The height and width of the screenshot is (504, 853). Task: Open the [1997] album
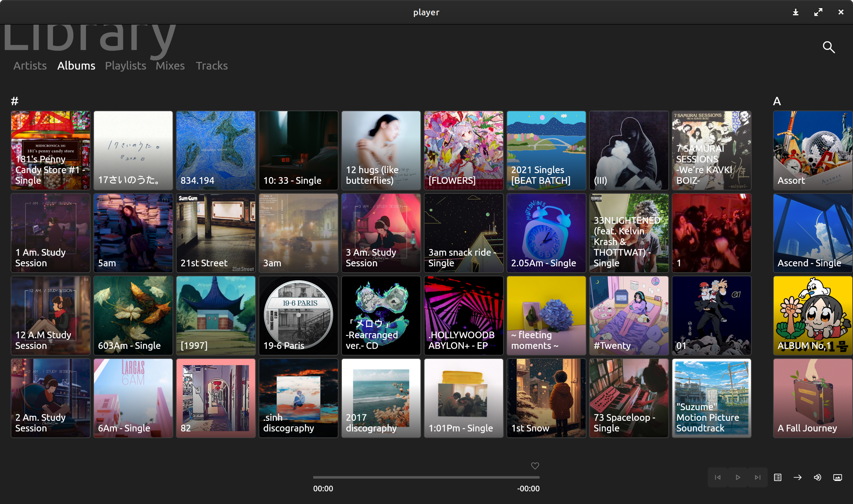(x=216, y=316)
